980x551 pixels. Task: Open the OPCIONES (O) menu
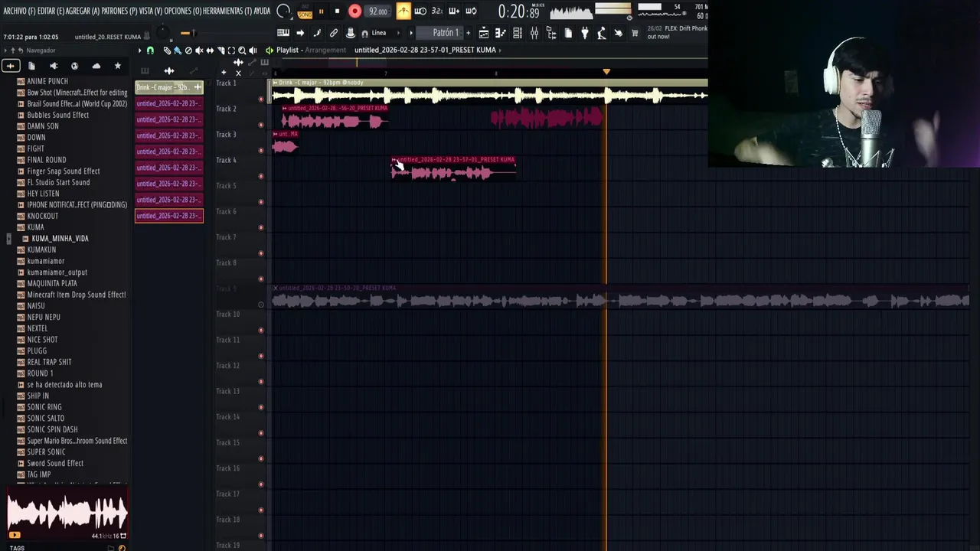pos(183,11)
